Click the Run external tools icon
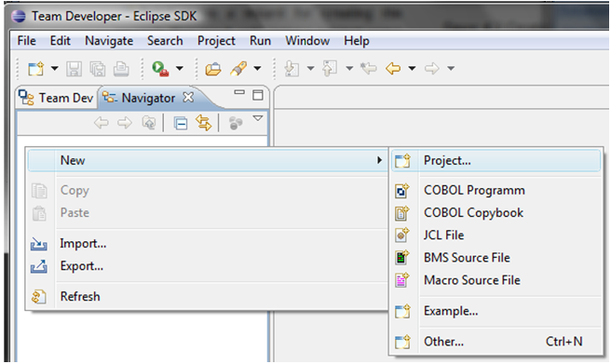Screen dimensions: 611x364 pos(160,69)
